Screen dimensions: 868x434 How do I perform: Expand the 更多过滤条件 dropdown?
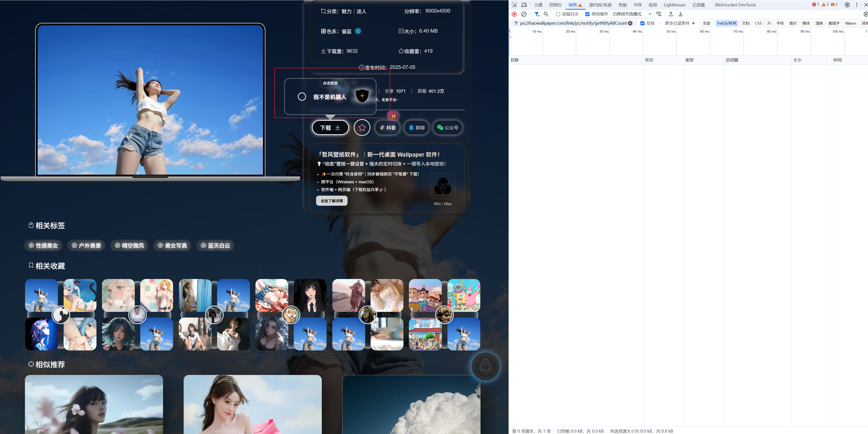pos(679,23)
